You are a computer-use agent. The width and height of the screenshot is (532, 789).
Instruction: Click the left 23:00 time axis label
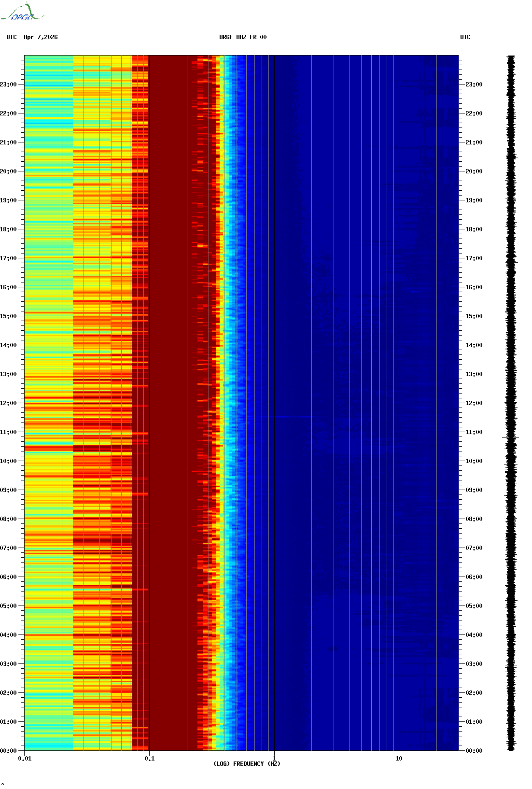pyautogui.click(x=8, y=85)
